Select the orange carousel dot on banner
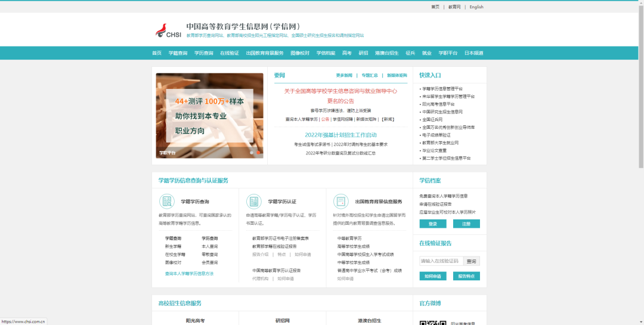Viewport: 644px width, 325px height. tap(258, 153)
